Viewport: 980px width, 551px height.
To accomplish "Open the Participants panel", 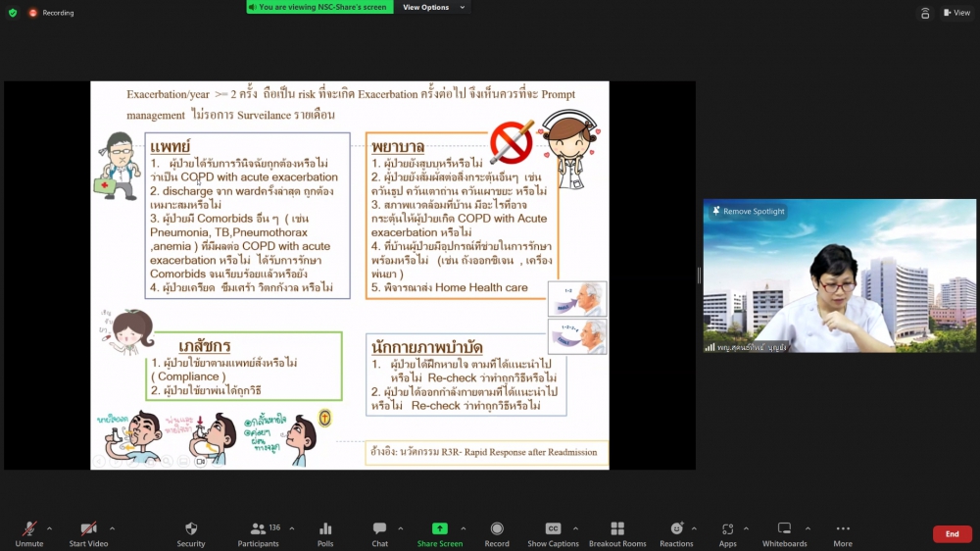I will click(x=259, y=529).
